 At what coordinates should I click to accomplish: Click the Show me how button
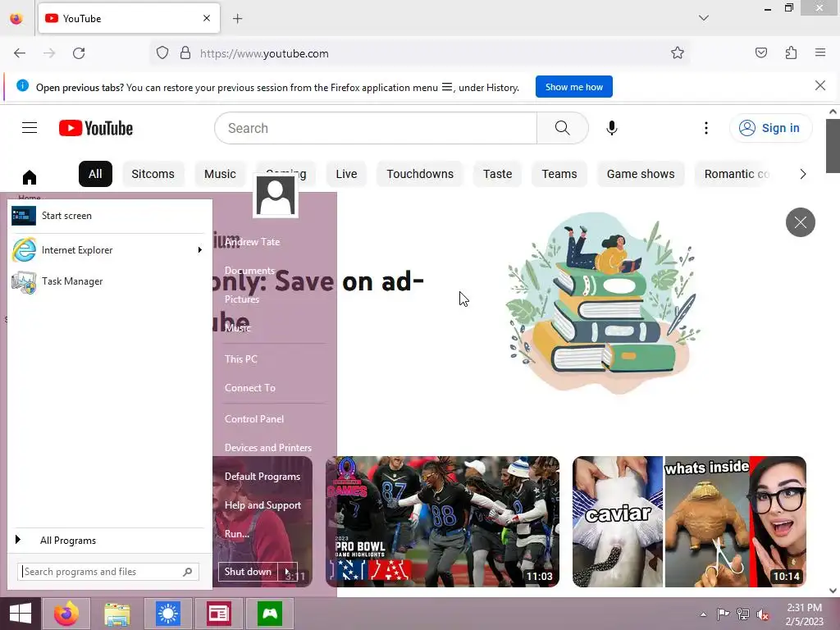click(x=573, y=87)
